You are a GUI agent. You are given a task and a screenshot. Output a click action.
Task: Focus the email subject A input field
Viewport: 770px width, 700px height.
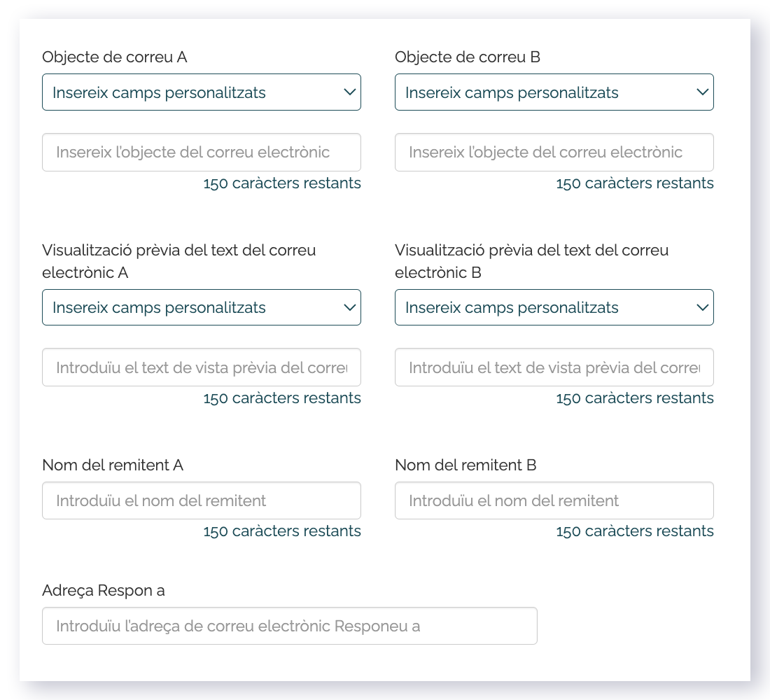[x=202, y=153]
